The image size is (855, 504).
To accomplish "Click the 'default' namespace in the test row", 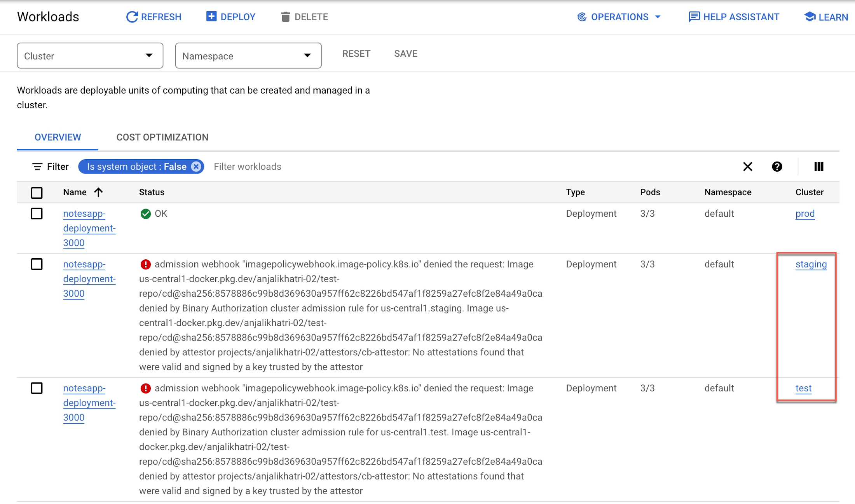I will [719, 388].
